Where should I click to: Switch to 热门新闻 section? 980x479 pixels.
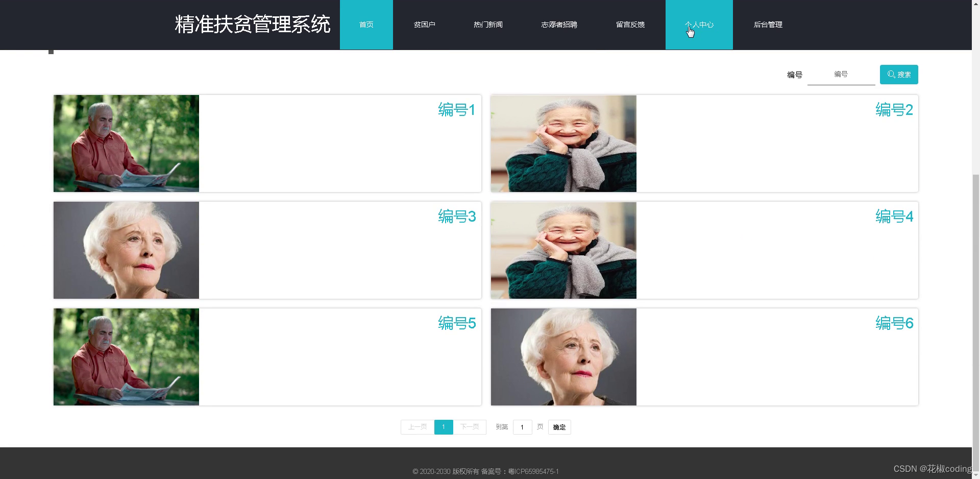pyautogui.click(x=488, y=24)
